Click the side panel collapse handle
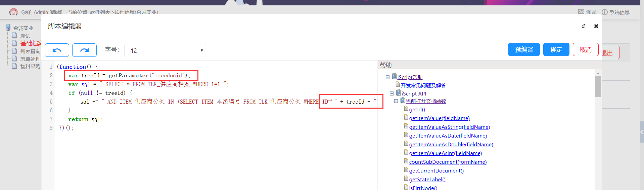644x190 pixels. click(642, 132)
